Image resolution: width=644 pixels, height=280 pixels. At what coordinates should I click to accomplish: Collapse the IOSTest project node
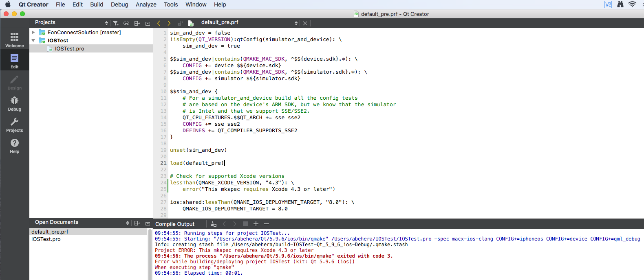click(x=33, y=40)
